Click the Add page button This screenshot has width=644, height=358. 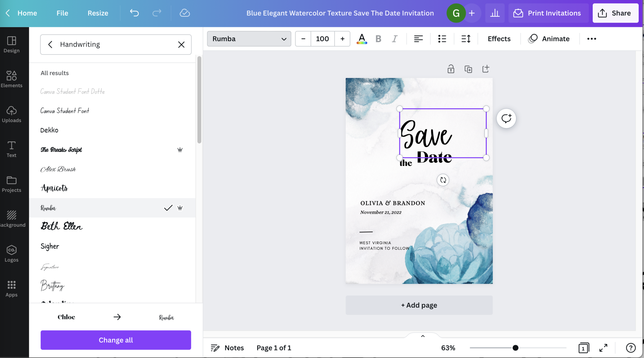(419, 305)
